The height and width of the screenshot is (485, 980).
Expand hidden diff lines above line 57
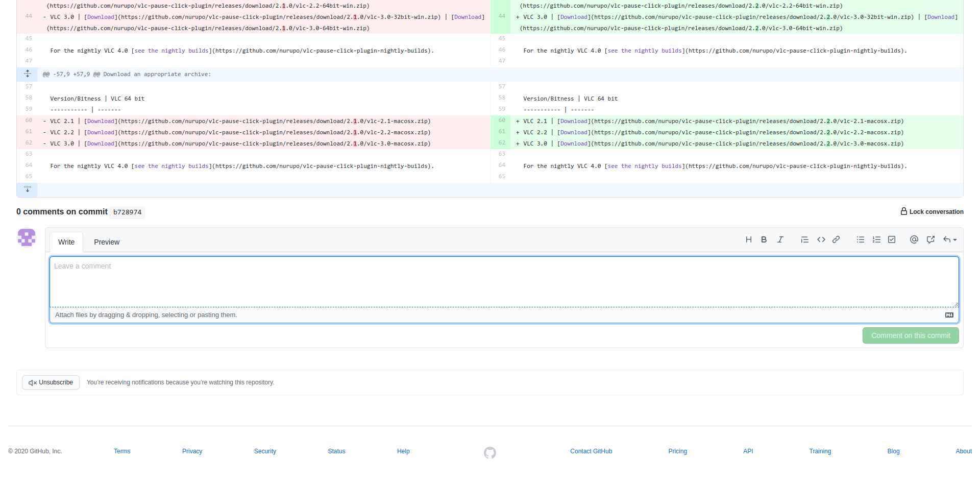tap(28, 74)
